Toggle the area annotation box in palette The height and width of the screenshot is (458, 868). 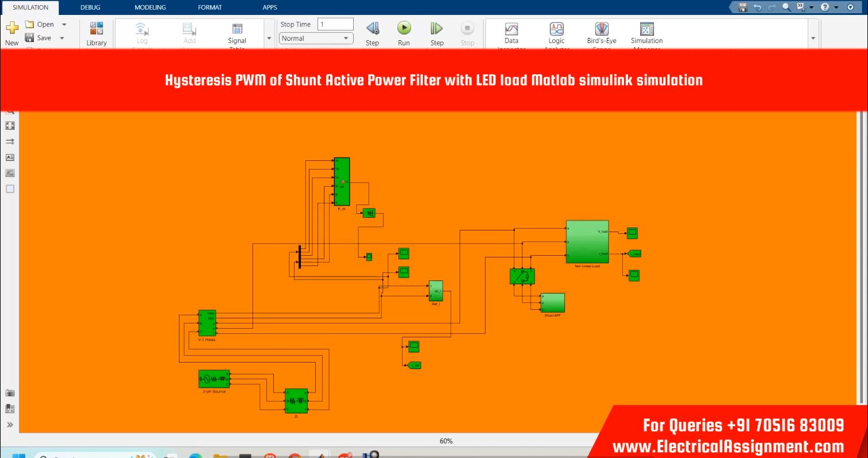pos(10,188)
